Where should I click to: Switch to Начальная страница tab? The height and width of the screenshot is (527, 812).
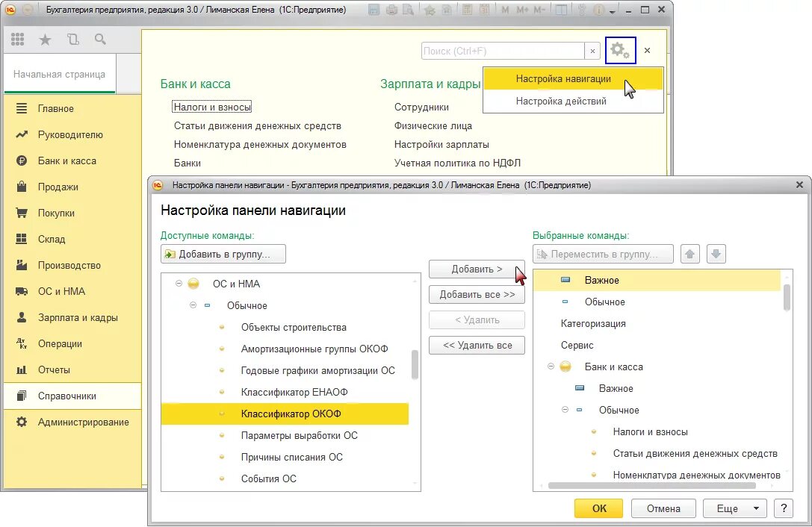click(x=60, y=74)
